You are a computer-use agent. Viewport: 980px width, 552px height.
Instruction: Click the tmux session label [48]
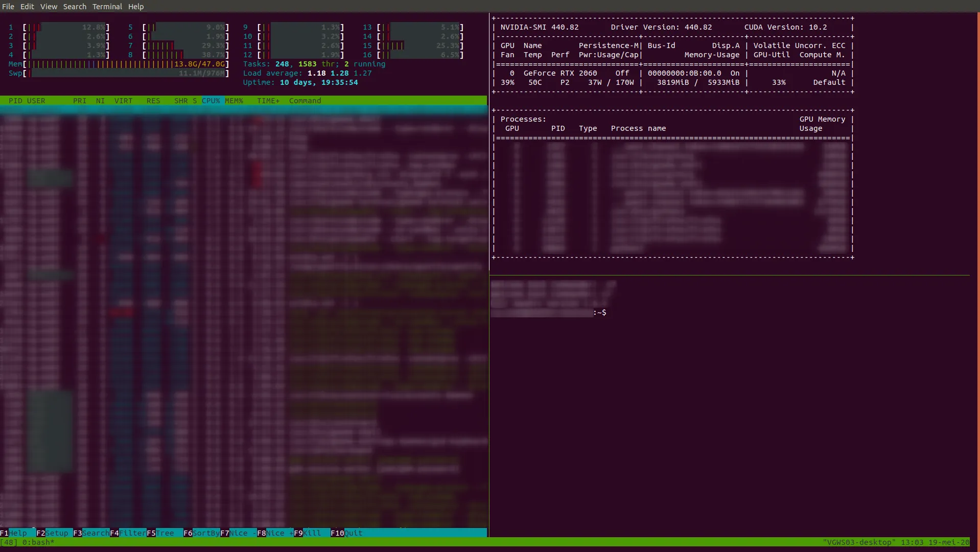[9, 542]
